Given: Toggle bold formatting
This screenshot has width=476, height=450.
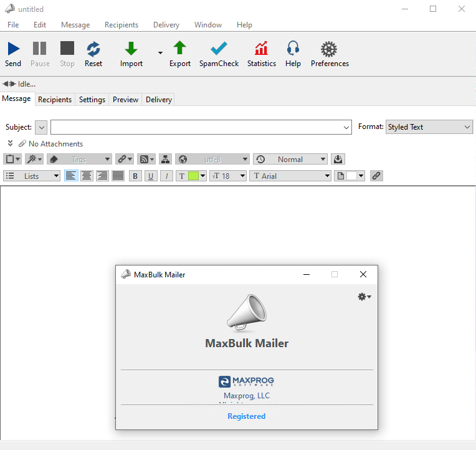Looking at the screenshot, I should point(135,176).
